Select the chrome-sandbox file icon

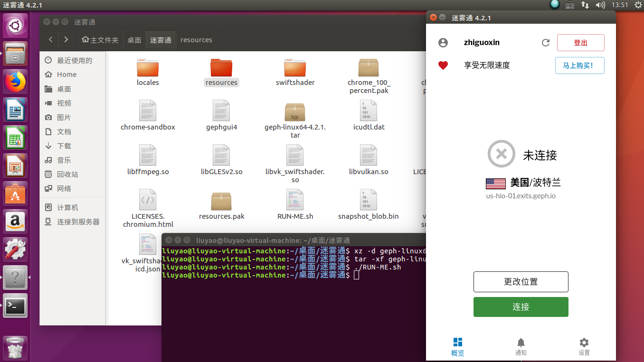148,111
